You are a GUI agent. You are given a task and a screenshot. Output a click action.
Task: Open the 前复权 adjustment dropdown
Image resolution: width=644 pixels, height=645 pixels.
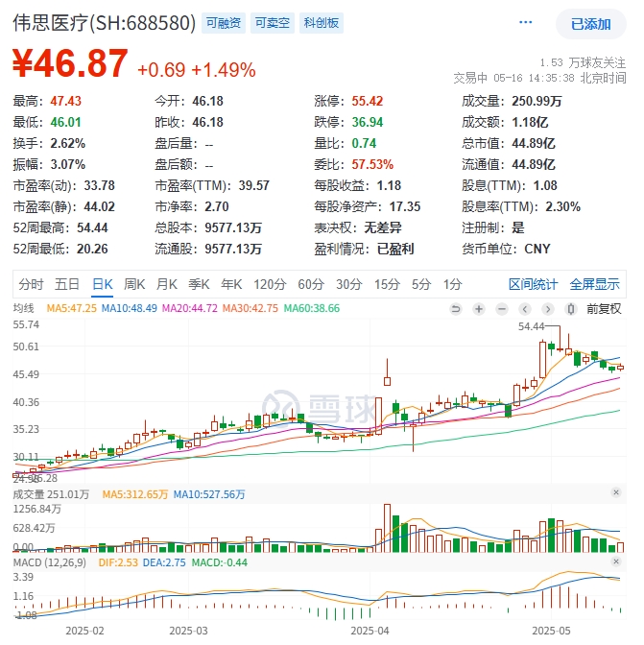[x=604, y=308]
